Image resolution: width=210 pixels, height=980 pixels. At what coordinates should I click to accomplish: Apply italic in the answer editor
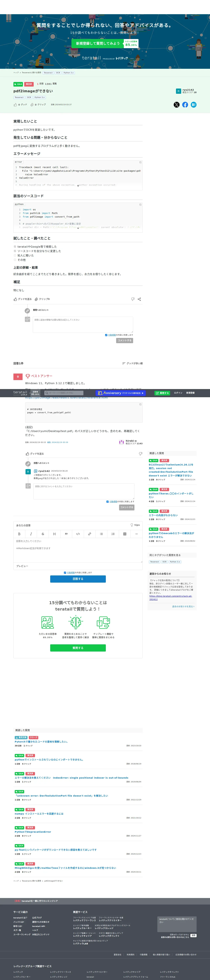tap(31, 534)
